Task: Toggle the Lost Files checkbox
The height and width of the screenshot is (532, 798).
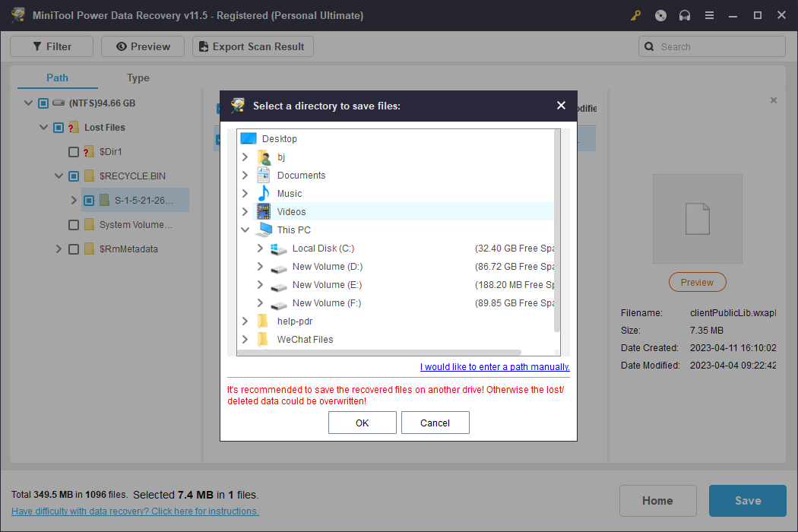Action: click(59, 127)
